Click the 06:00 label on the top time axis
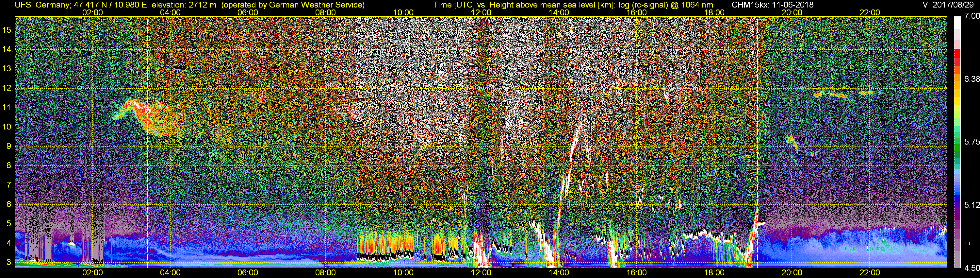This screenshot has width=980, height=278. pos(248,12)
